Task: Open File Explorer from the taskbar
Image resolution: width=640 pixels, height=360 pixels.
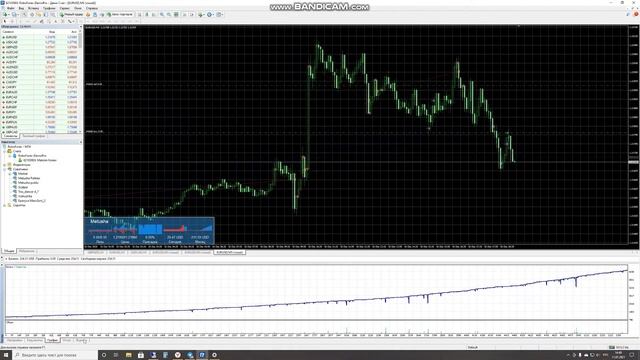Action: (128, 355)
